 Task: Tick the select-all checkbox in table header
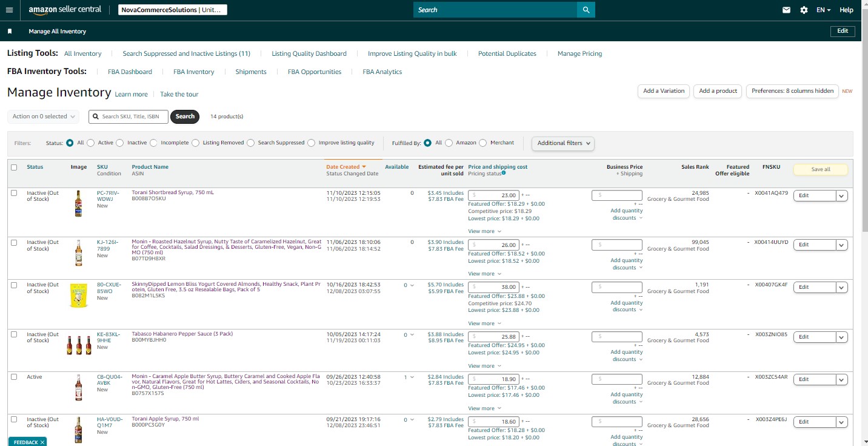(14, 167)
